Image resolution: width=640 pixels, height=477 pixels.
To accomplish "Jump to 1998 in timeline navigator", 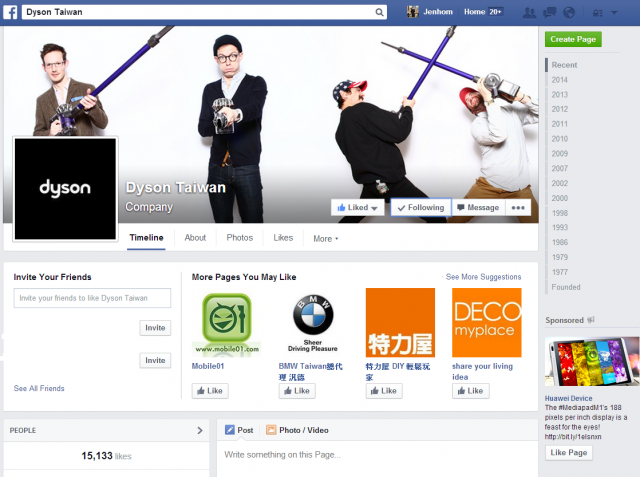I will pyautogui.click(x=560, y=213).
